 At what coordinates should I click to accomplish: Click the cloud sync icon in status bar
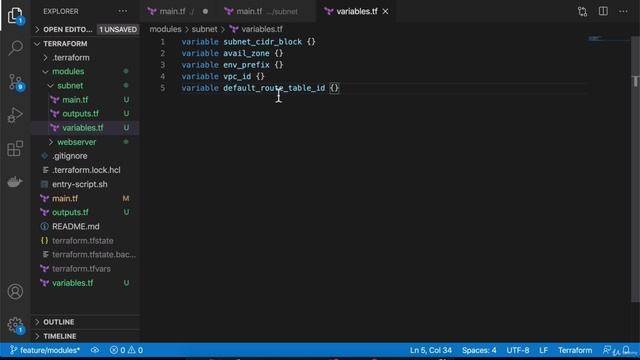95,350
